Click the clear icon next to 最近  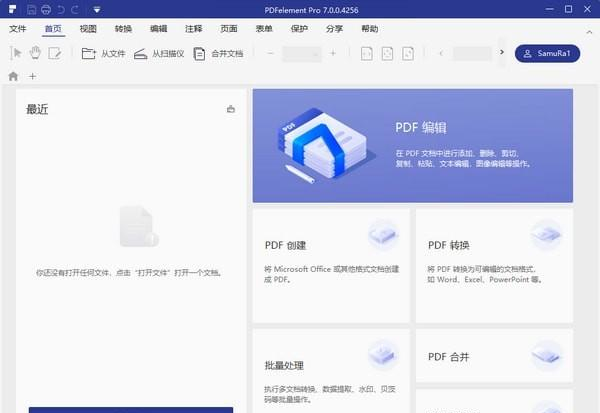click(x=231, y=109)
